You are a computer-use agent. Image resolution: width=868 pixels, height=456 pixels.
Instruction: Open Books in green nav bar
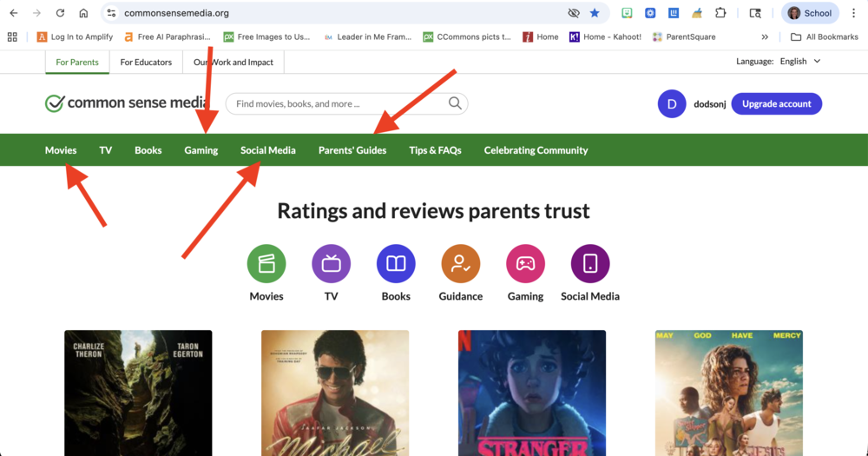coord(148,150)
